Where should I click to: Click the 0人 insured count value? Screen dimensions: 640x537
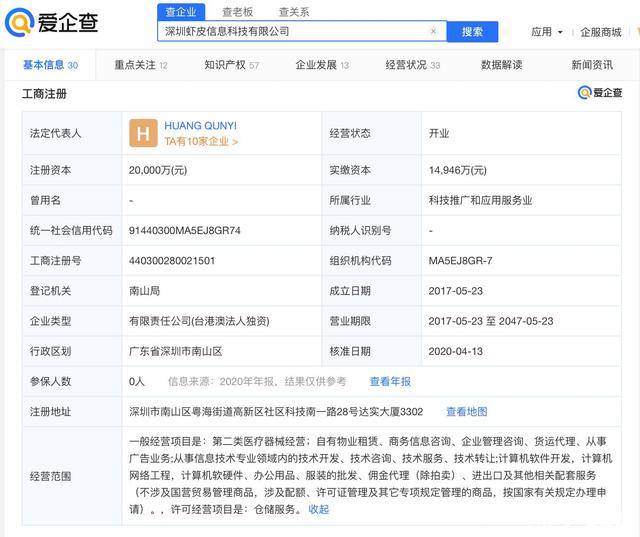coord(137,382)
